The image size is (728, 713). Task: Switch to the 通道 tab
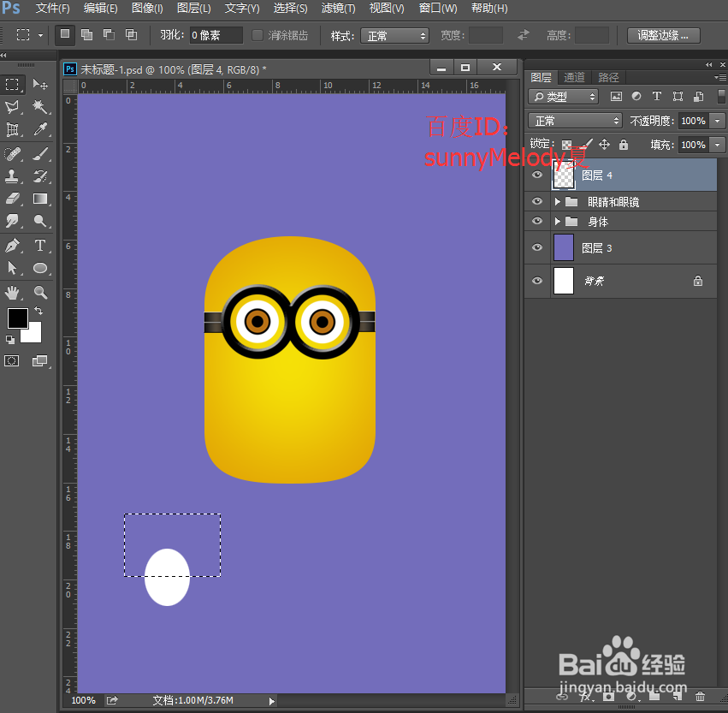[x=574, y=77]
